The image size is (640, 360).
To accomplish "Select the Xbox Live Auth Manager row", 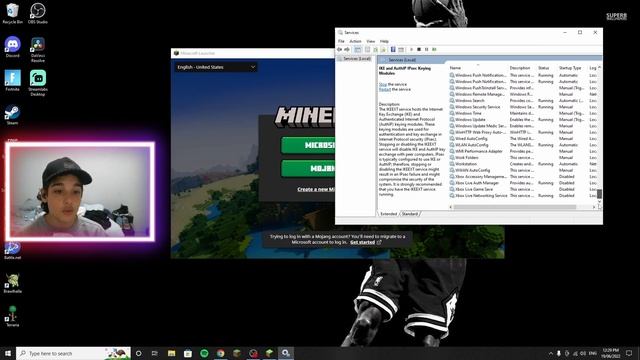I will 522,183.
